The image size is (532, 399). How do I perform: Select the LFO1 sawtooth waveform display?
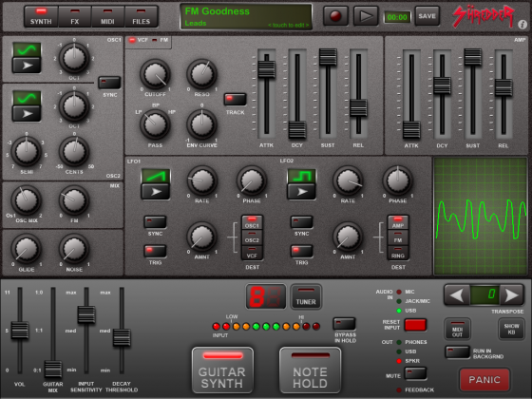pos(156,176)
